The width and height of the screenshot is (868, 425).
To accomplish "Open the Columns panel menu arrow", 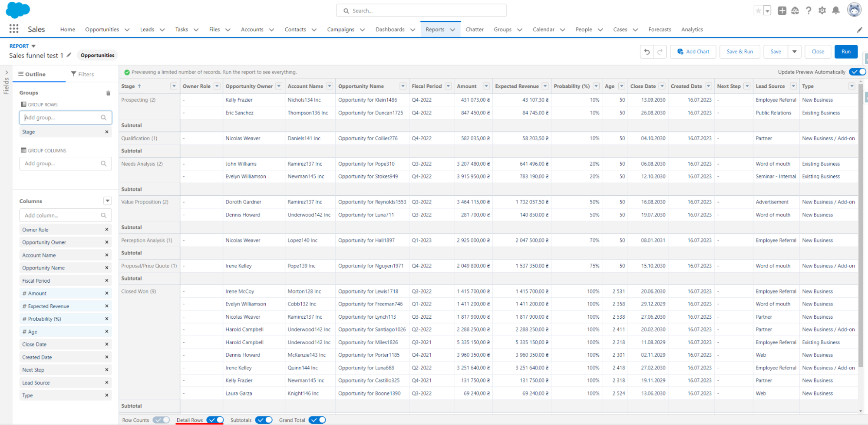I will (x=107, y=201).
